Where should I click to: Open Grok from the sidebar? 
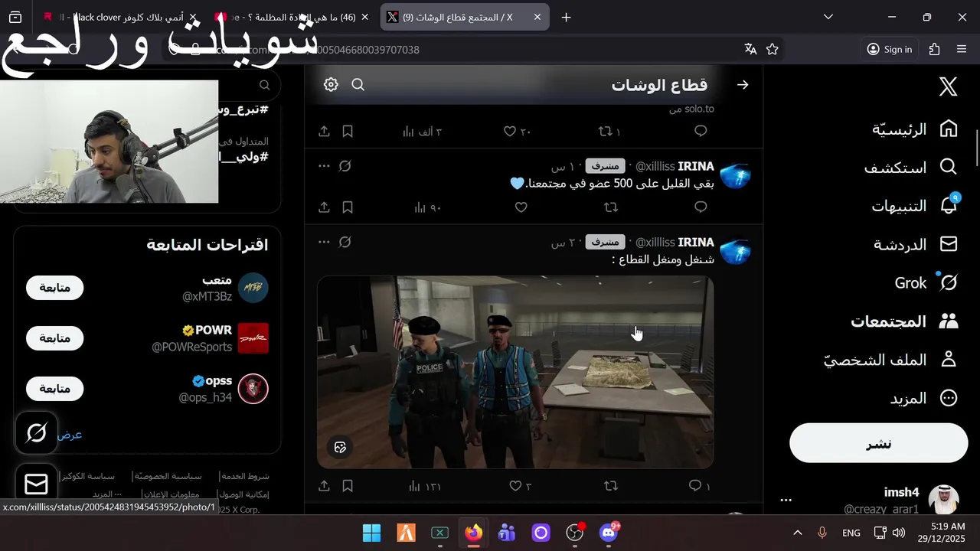[926, 283]
